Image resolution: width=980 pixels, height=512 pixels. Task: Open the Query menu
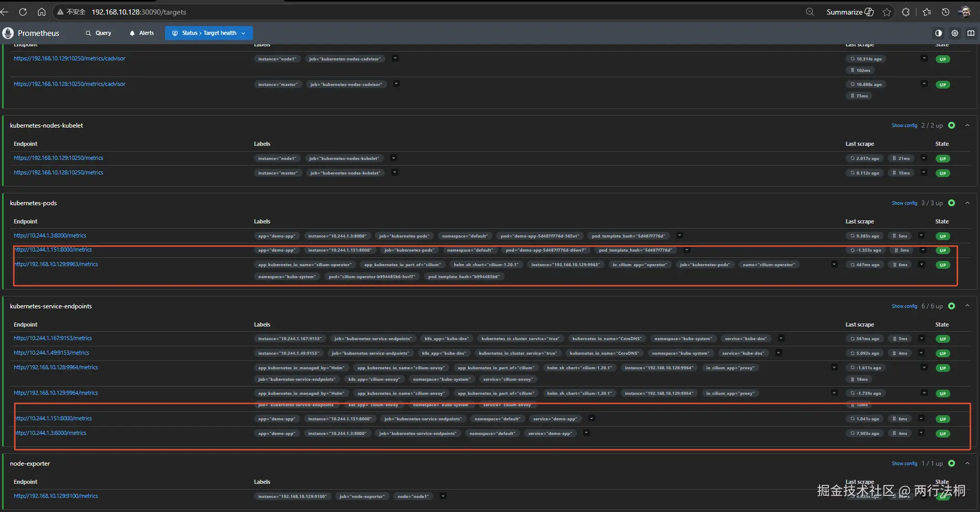98,33
